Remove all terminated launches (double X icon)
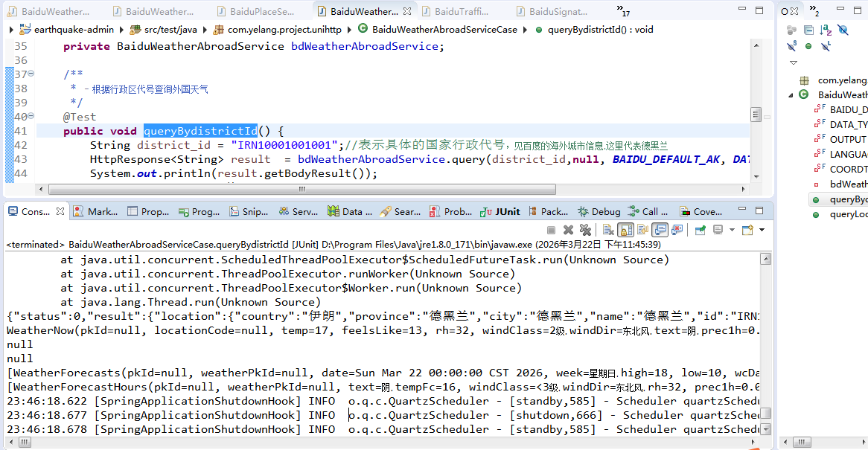 pyautogui.click(x=585, y=229)
